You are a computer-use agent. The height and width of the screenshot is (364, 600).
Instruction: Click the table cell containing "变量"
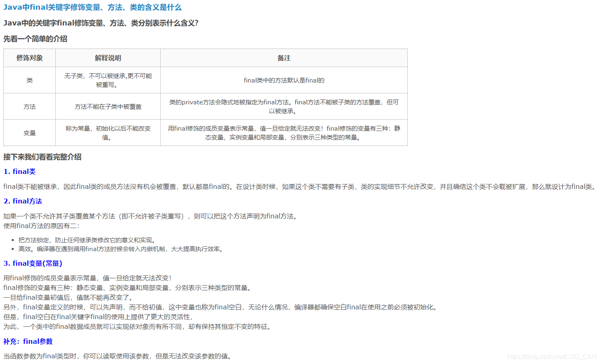pos(29,132)
